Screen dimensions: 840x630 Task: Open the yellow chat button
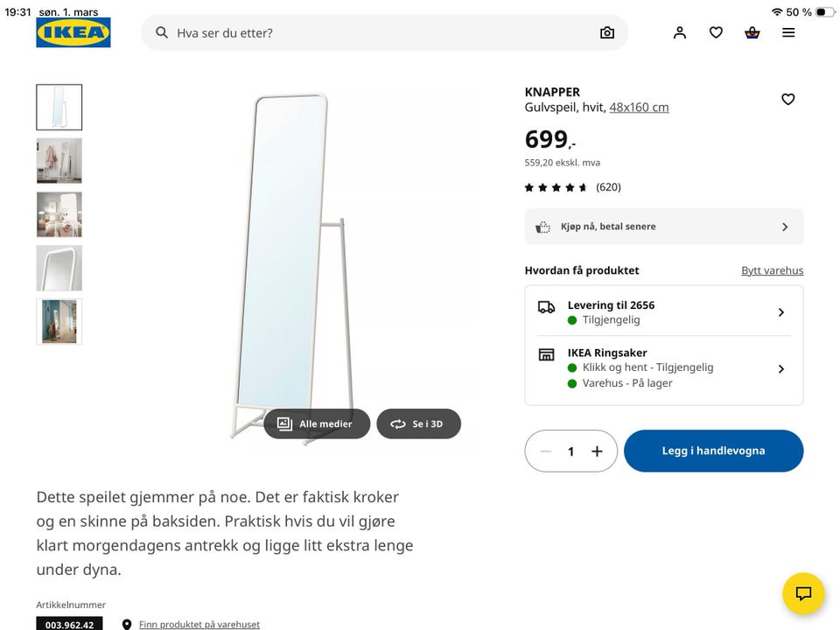pyautogui.click(x=803, y=593)
